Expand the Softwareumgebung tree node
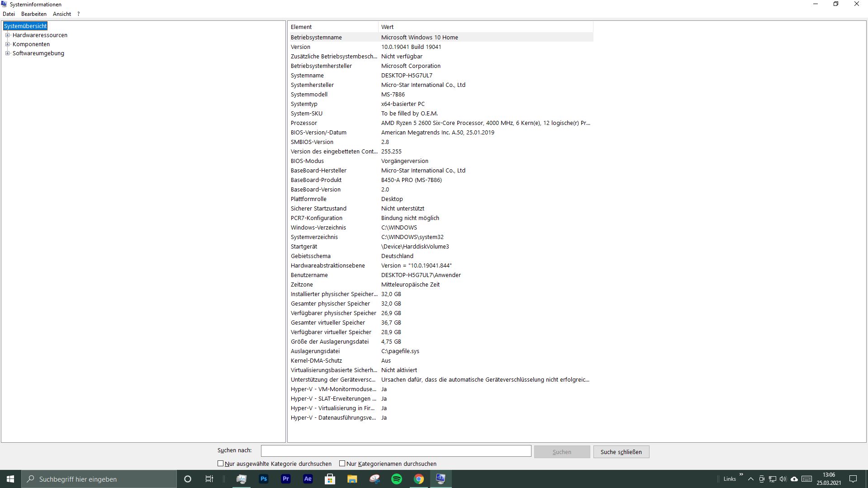The image size is (868, 488). 8,53
